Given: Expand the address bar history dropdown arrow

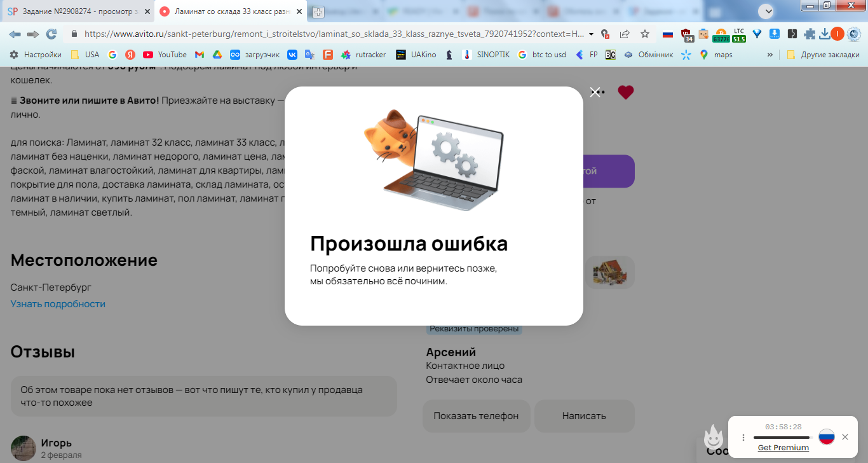Looking at the screenshot, I should tap(592, 34).
